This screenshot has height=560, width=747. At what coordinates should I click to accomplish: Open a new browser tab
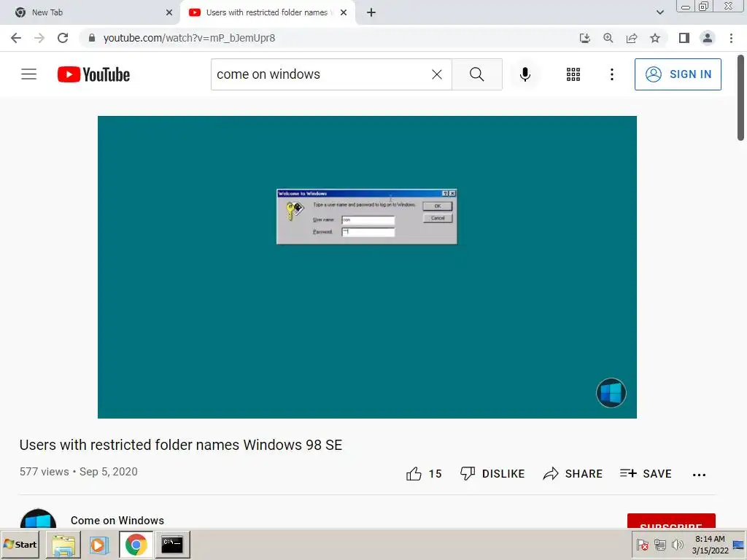click(x=371, y=12)
